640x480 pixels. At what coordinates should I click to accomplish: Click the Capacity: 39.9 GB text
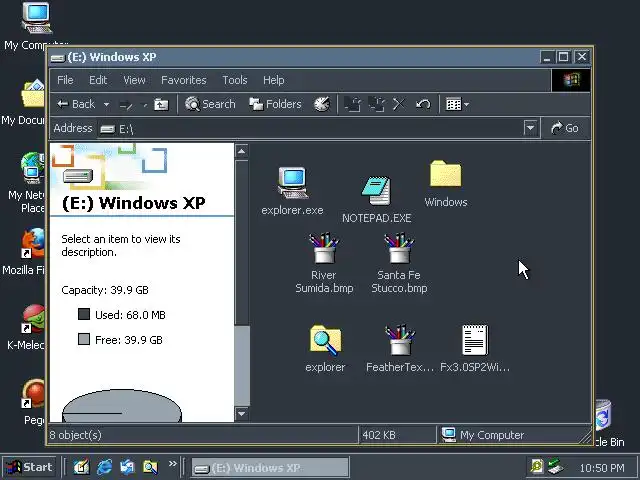tap(105, 290)
